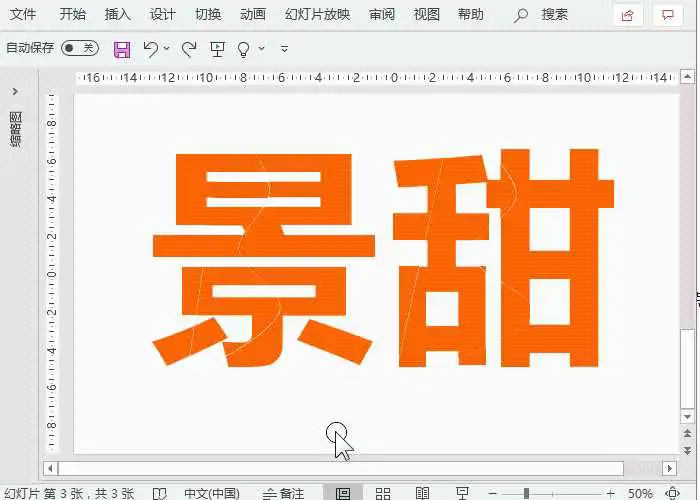Zoom in with the plus button
Screen dimensions: 700x500
(x=610, y=493)
